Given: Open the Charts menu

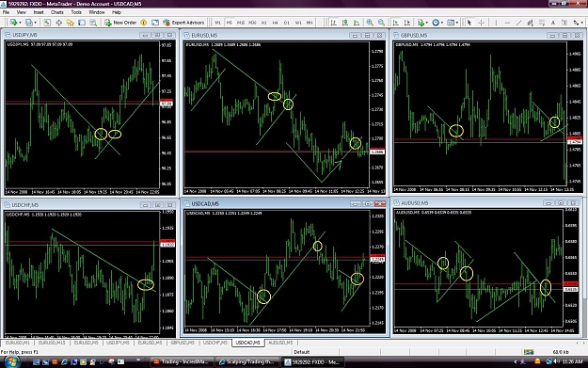Looking at the screenshot, I should point(57,12).
